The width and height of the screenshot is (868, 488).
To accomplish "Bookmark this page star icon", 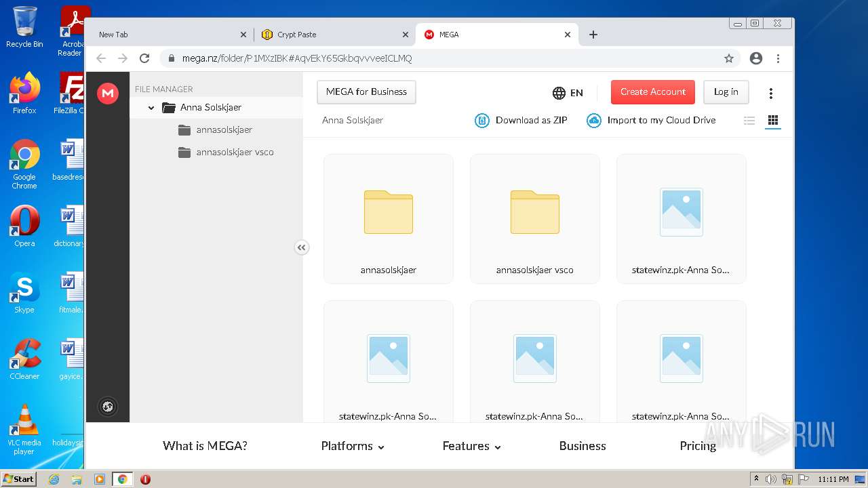I will point(729,58).
